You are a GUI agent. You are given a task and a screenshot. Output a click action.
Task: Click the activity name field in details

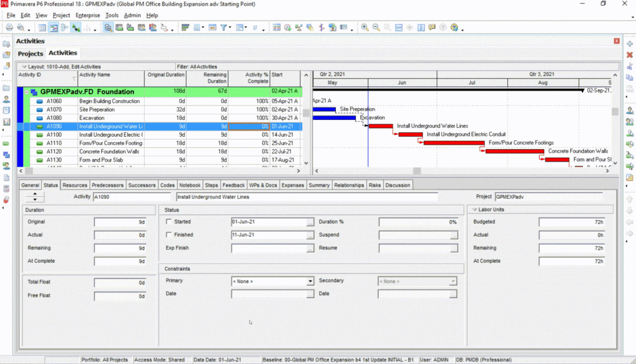[307, 197]
